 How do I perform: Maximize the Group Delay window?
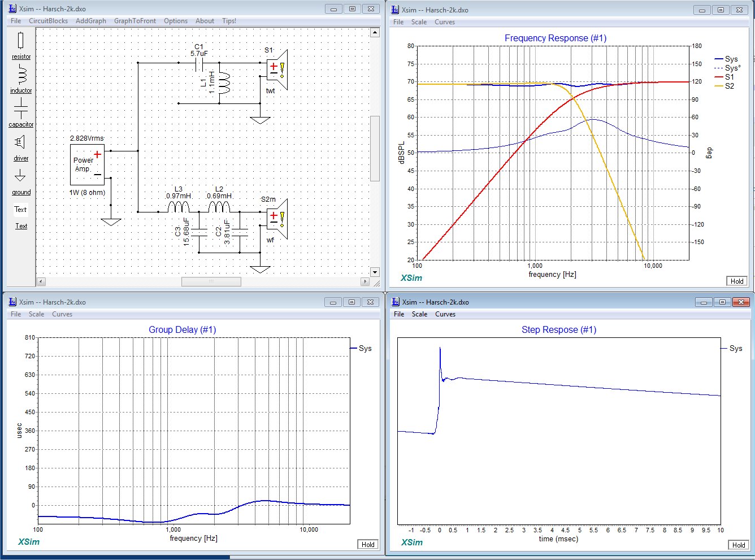click(352, 302)
